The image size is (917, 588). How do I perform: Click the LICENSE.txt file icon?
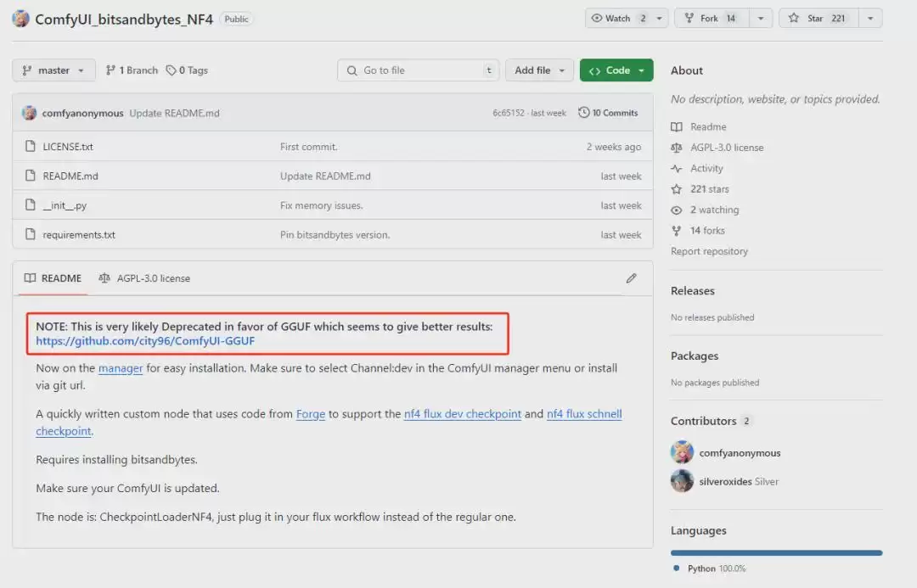click(31, 146)
